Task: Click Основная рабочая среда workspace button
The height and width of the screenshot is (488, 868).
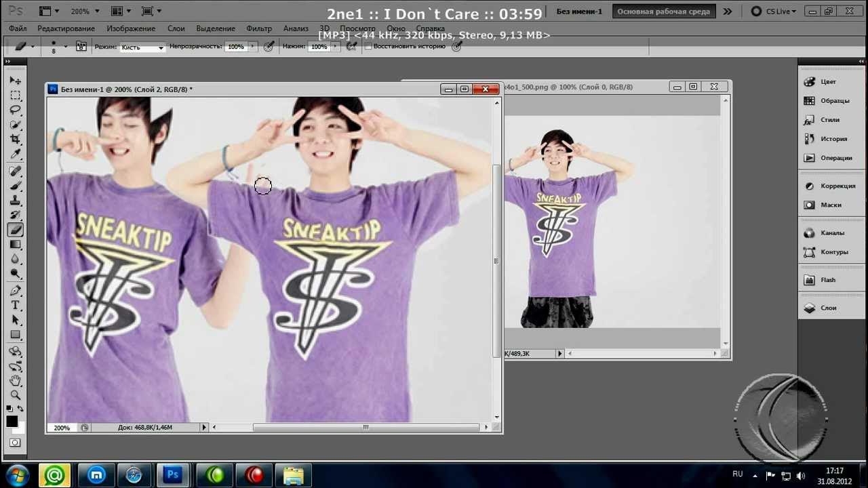Action: point(663,12)
